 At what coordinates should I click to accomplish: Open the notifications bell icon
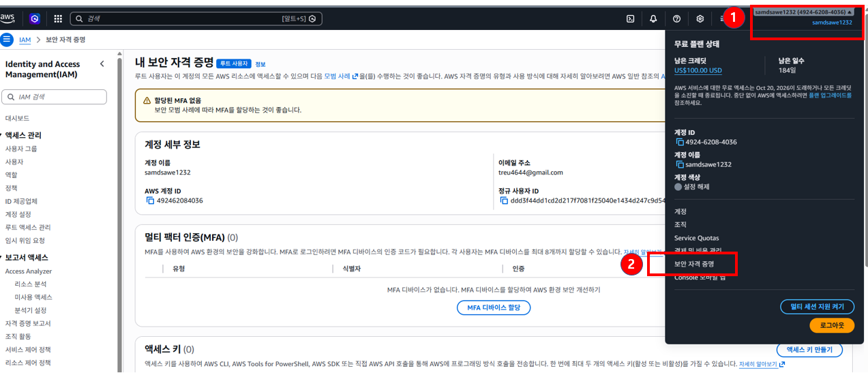click(x=653, y=18)
